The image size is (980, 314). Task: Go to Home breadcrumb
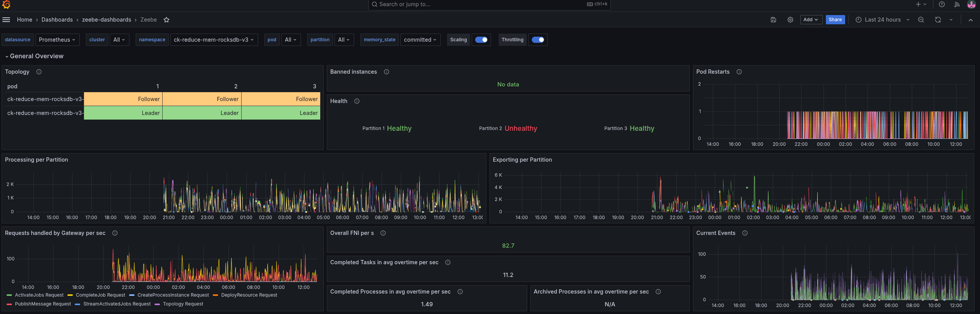pos(24,20)
